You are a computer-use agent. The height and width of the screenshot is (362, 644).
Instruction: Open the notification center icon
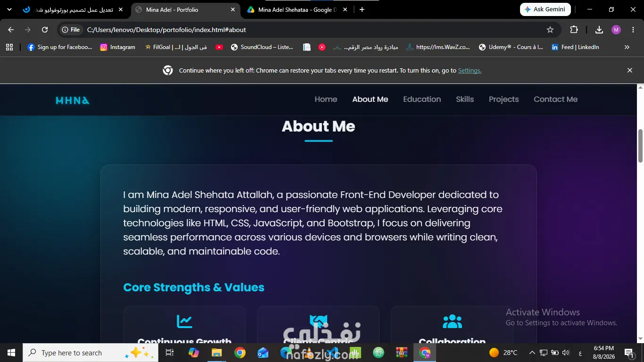(628, 353)
